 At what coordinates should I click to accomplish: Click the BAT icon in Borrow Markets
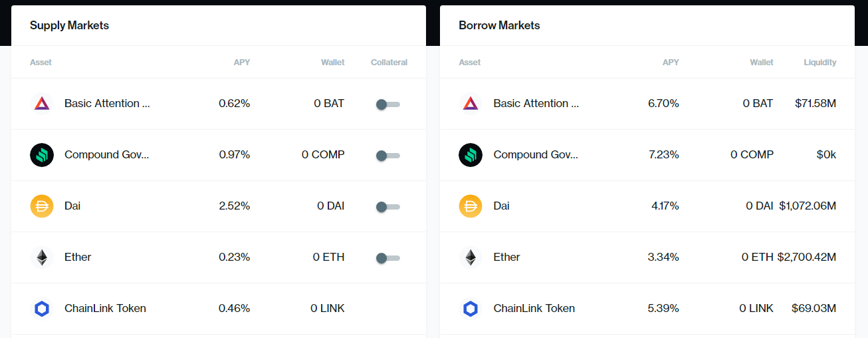pyautogui.click(x=471, y=104)
